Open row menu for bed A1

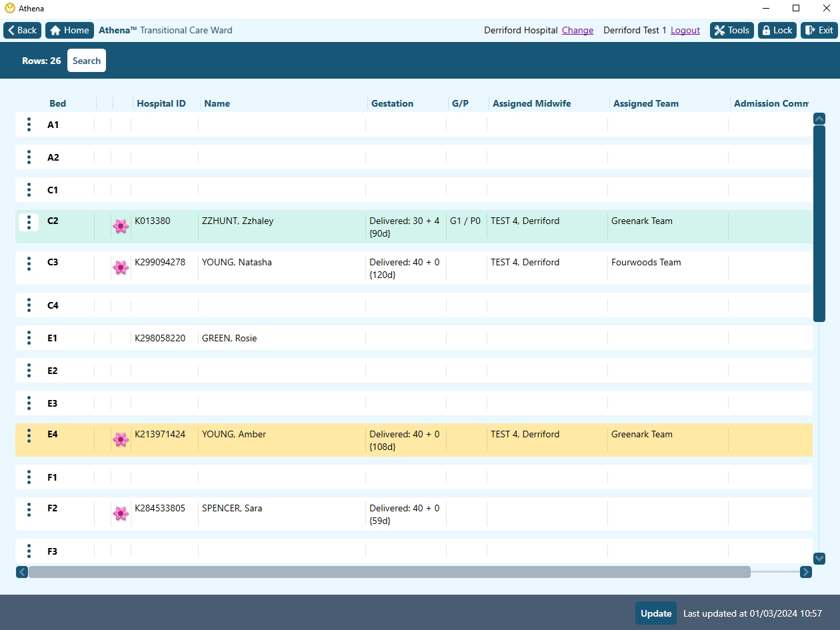29,124
